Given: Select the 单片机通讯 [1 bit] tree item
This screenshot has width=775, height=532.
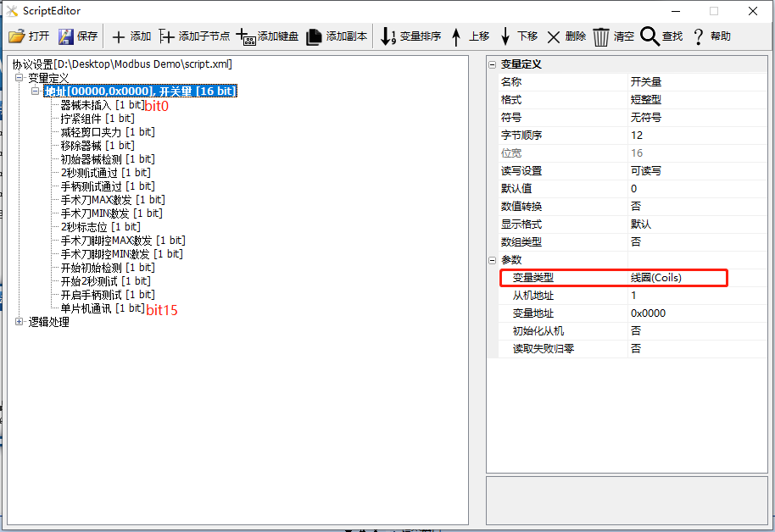Looking at the screenshot, I should 103,308.
